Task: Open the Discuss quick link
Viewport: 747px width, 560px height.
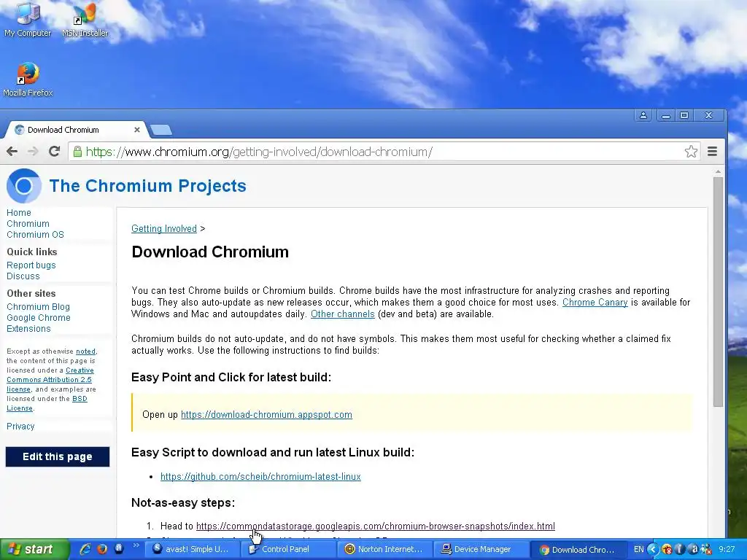Action: coord(23,276)
